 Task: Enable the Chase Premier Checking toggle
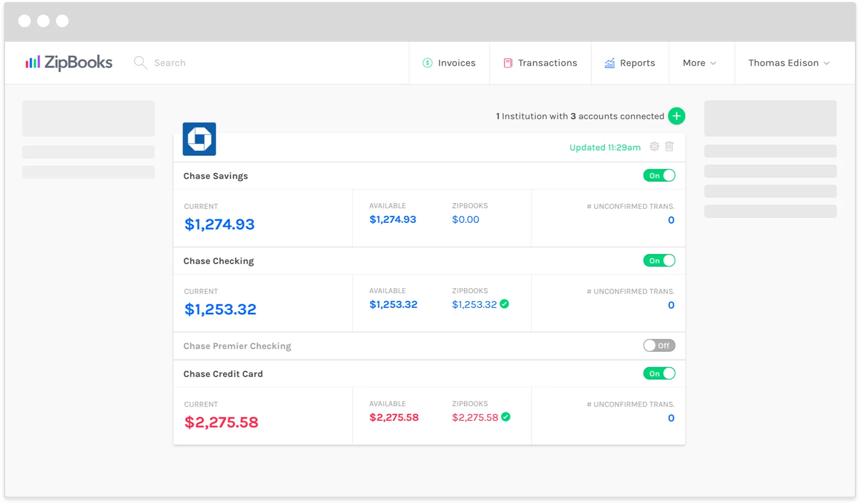point(659,345)
